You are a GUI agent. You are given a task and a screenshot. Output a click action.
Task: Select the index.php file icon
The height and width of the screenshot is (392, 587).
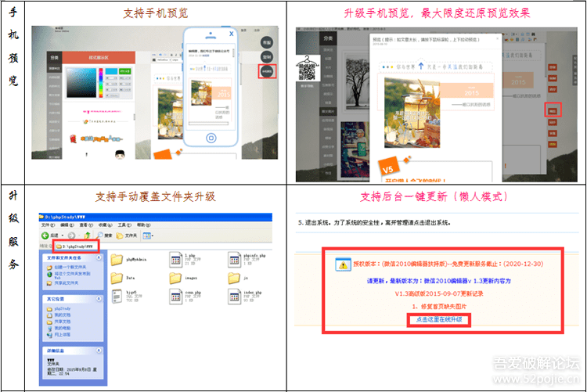234,297
